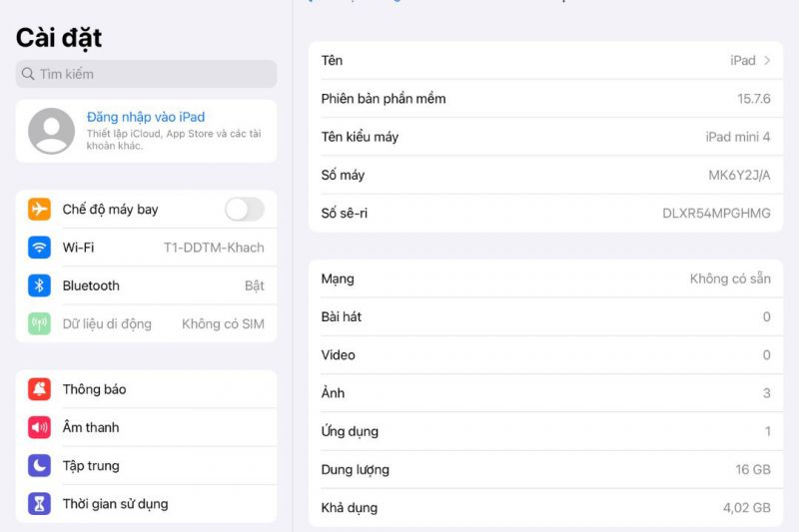Viewport: 799px width, 532px height.
Task: Tap the Dung lượng 16 GB row
Action: [x=545, y=470]
